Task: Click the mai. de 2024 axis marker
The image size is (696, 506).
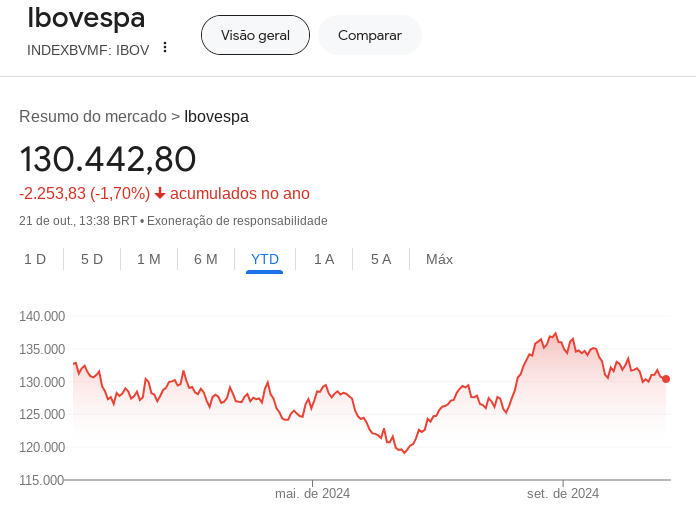Action: coord(312,493)
